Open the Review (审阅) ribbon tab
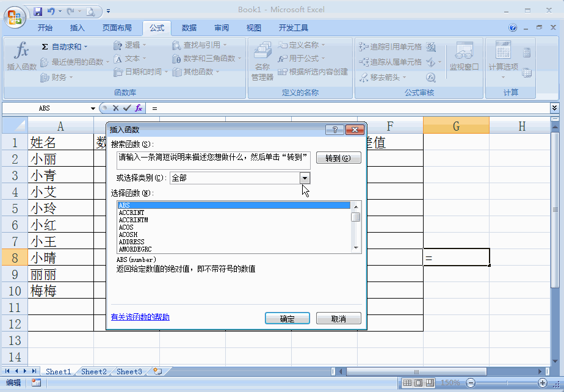Viewport: 564px width, 392px height. point(222,27)
